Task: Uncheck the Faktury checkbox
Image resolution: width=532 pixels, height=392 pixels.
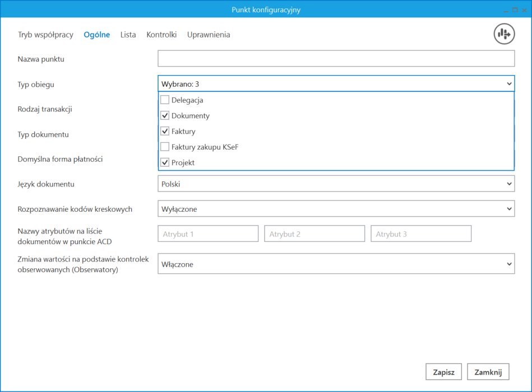Action: pyautogui.click(x=165, y=132)
